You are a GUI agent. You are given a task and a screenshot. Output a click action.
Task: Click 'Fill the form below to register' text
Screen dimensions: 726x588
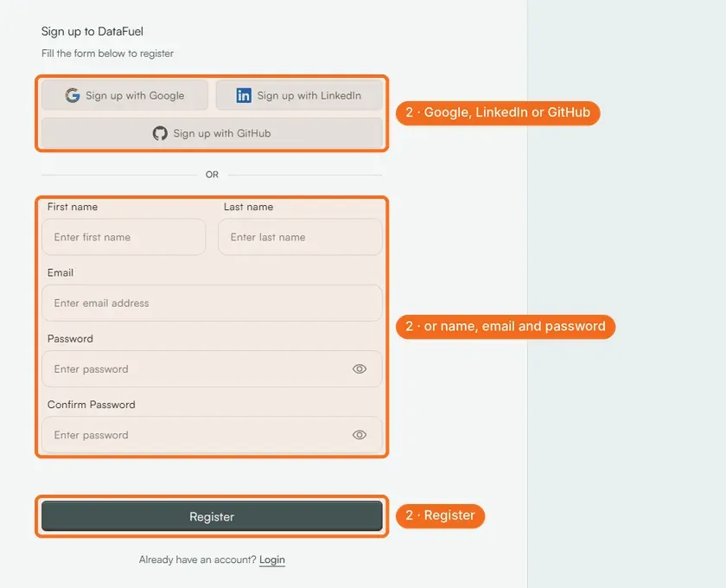pyautogui.click(x=107, y=54)
